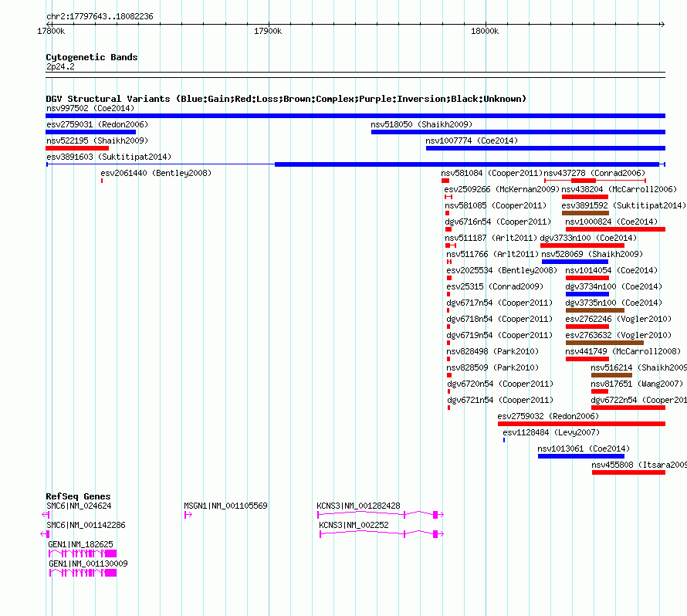Viewport: 687px width, 616px height.
Task: Click the esv3891592 (Suktitipat2014) brown complex bar
Action: pos(585,213)
